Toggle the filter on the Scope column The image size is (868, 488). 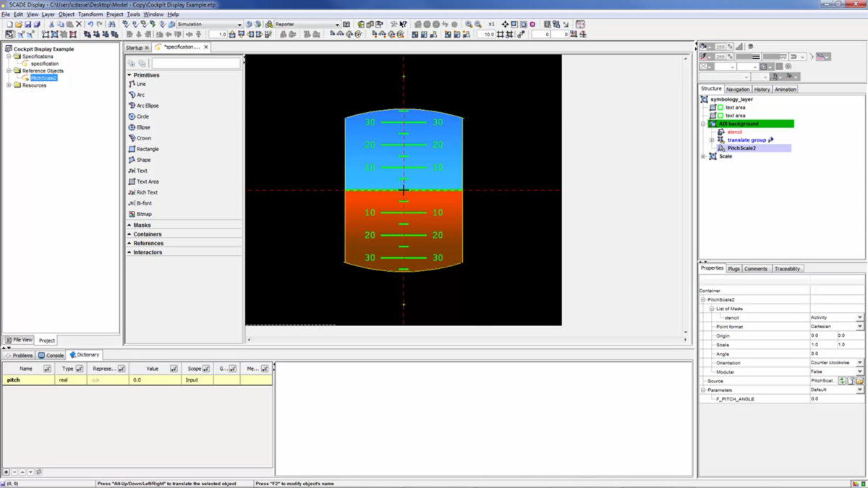point(206,369)
